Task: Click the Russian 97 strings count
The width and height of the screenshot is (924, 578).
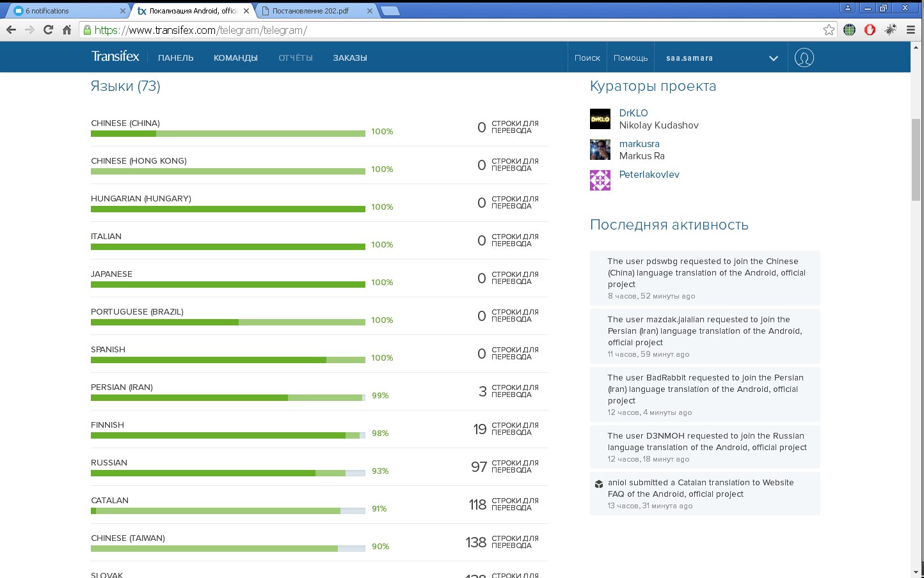Action: coord(479,467)
